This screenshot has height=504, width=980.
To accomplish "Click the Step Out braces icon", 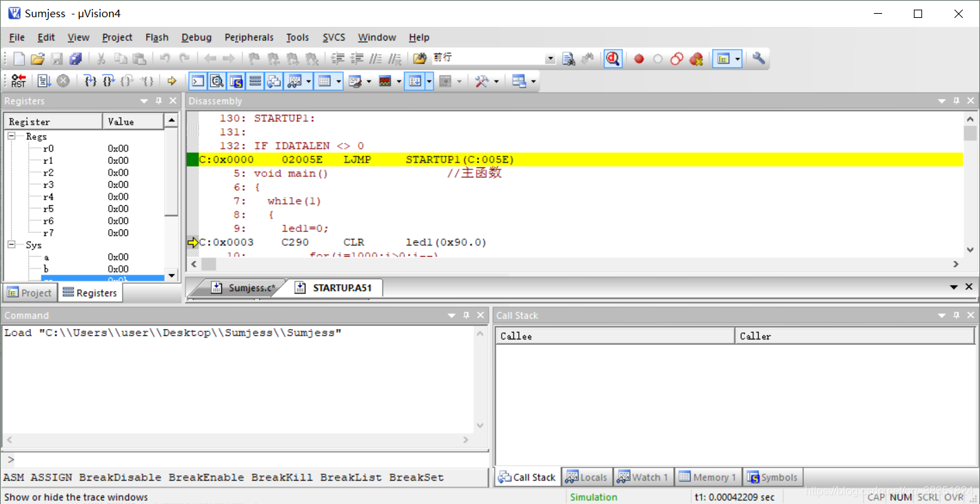I will tap(127, 81).
